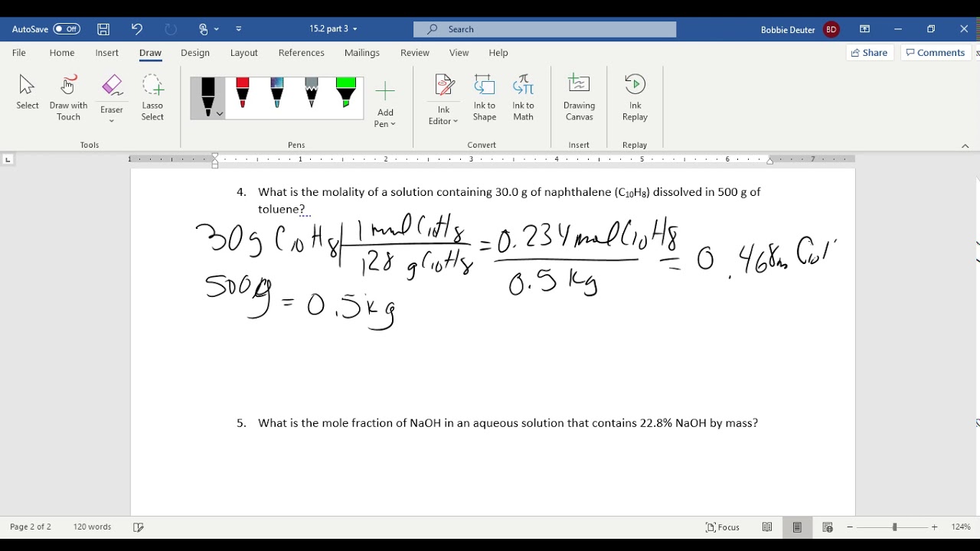The height and width of the screenshot is (551, 980).
Task: Click Ink to Shape
Action: coord(485,98)
